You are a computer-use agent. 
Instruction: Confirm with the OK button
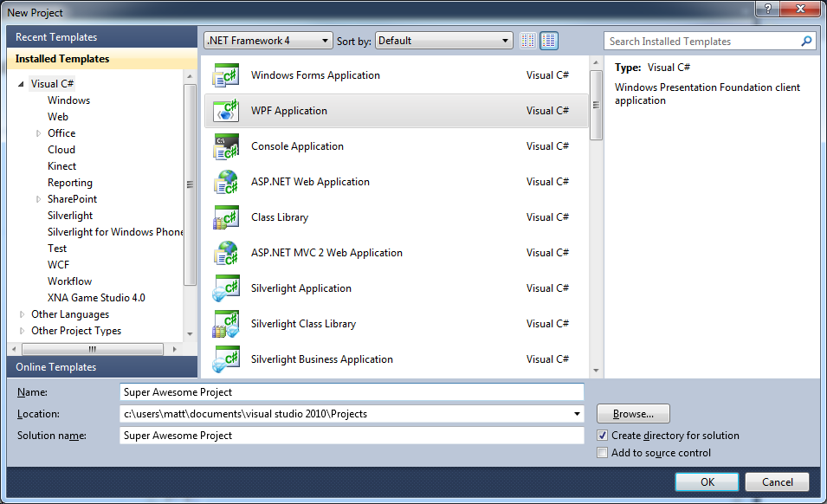point(707,481)
